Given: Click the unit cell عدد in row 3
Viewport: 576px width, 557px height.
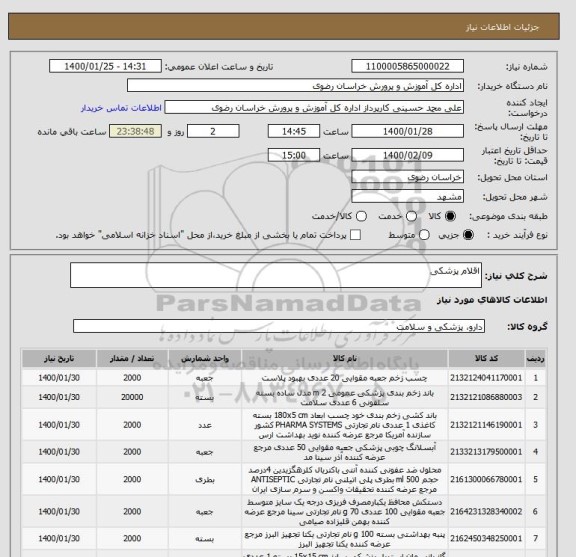Looking at the screenshot, I should (x=205, y=425).
